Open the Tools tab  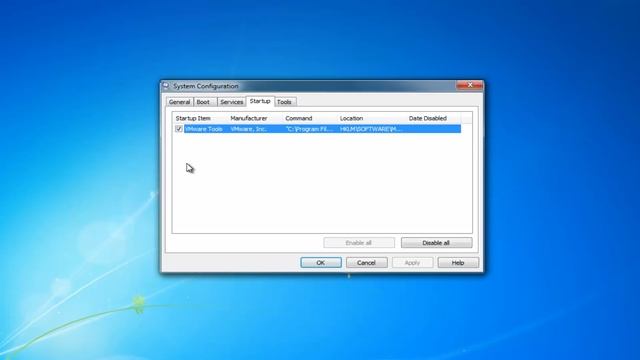point(284,102)
